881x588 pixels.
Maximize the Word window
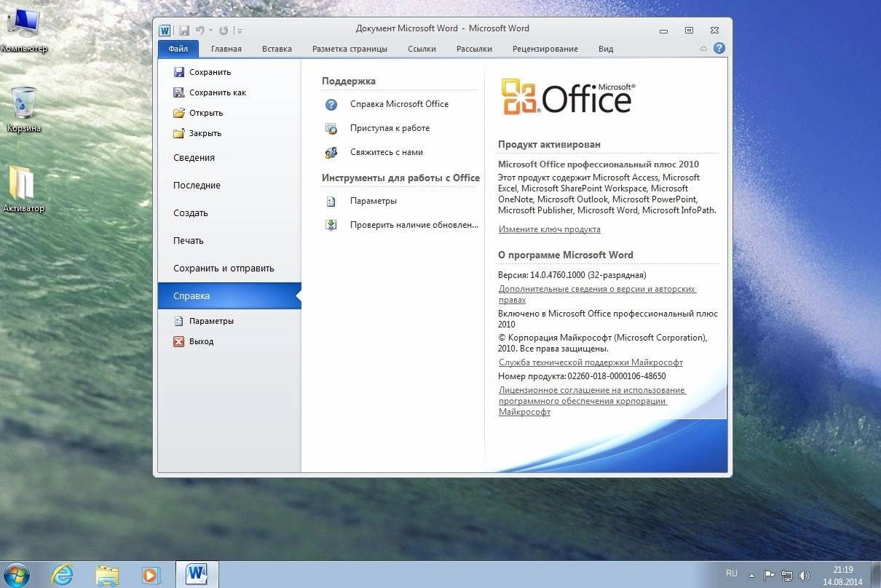pos(689,31)
